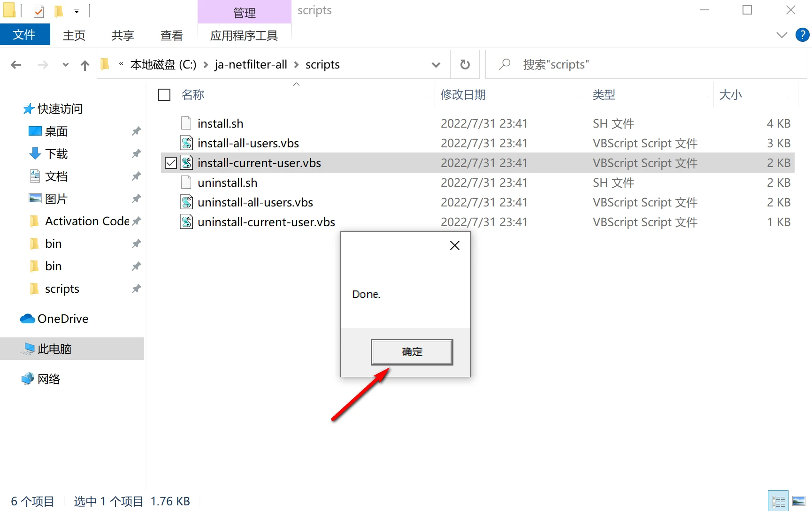Toggle the select-all checkbox next to 名称
The width and height of the screenshot is (812, 511).
click(164, 95)
